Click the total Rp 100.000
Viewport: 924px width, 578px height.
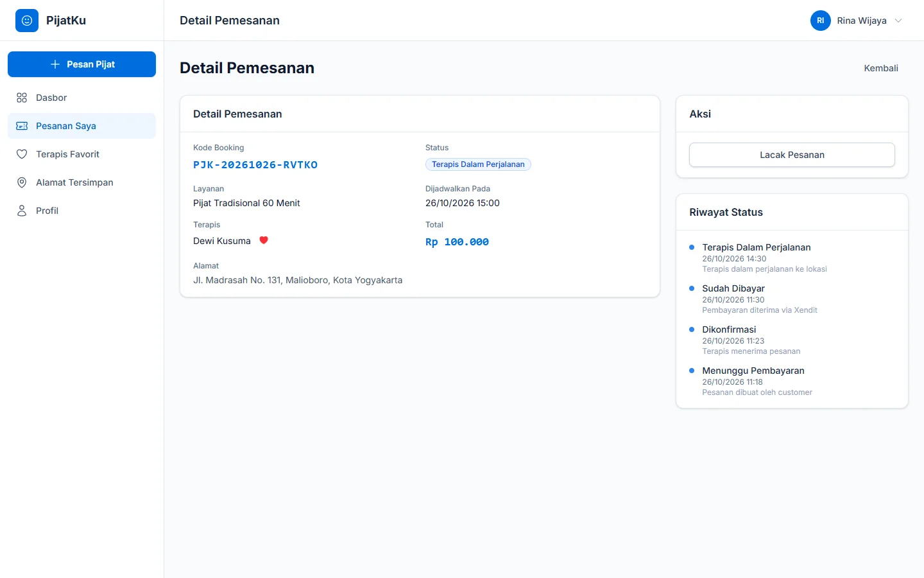click(x=457, y=242)
